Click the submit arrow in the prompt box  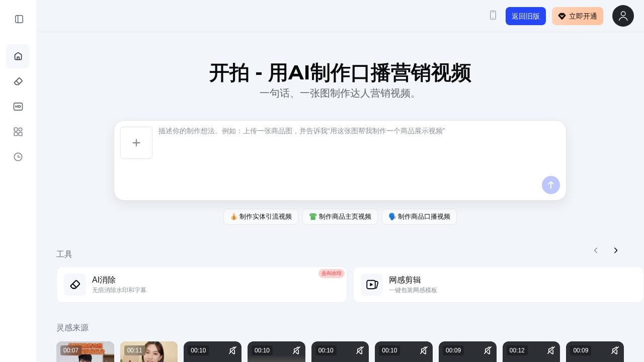(x=551, y=185)
